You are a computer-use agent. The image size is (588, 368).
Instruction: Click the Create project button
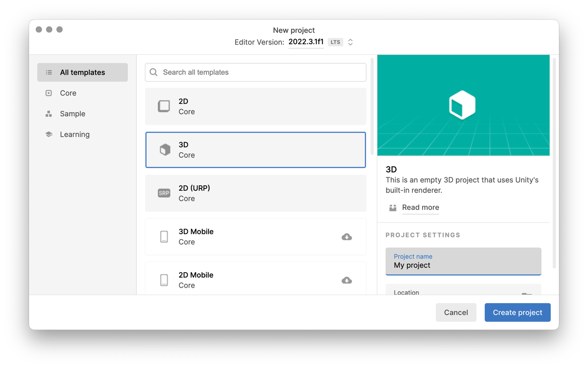click(518, 312)
